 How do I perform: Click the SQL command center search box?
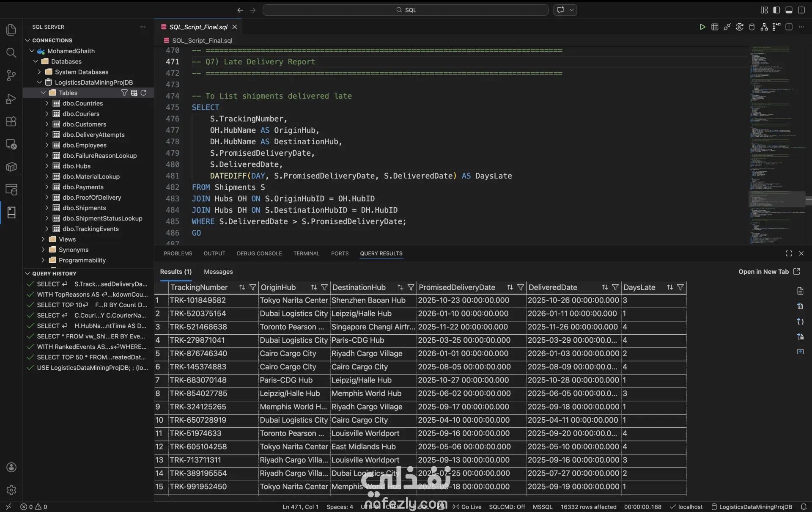[x=406, y=10]
